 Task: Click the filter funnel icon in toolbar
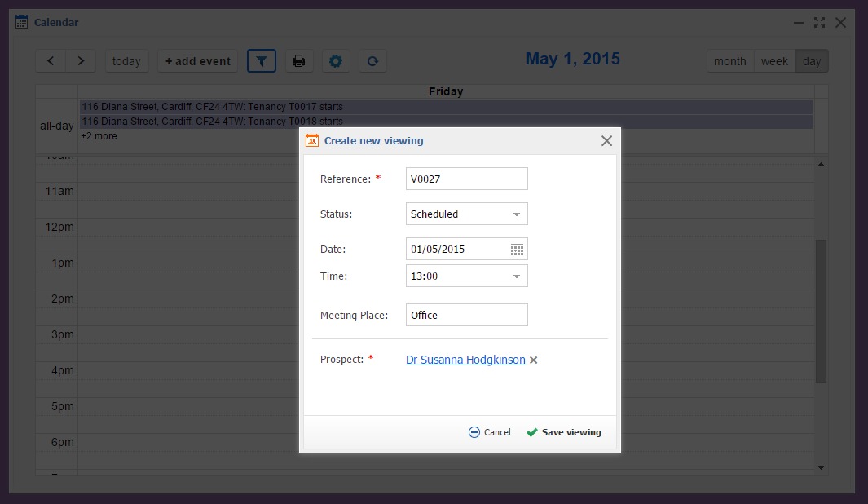pos(262,61)
